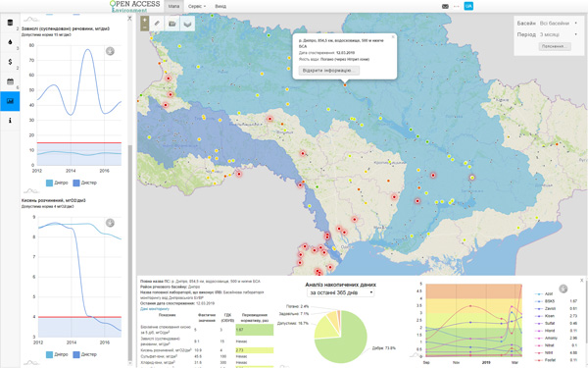The width and height of the screenshot is (588, 368).
Task: Open the Сервіс menu
Action: pos(197,7)
